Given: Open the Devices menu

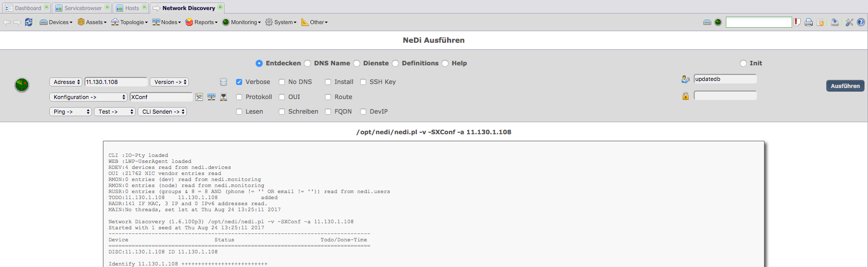Looking at the screenshot, I should (x=56, y=22).
